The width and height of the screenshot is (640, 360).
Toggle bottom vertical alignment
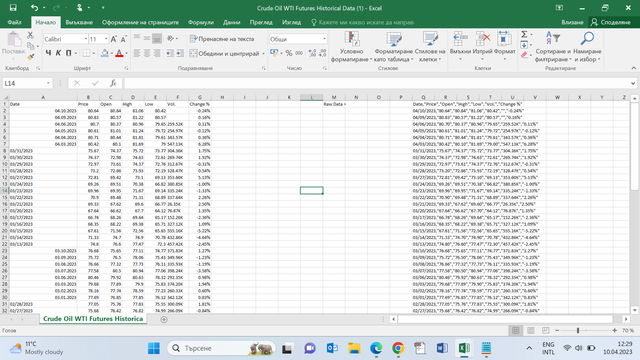[157, 39]
